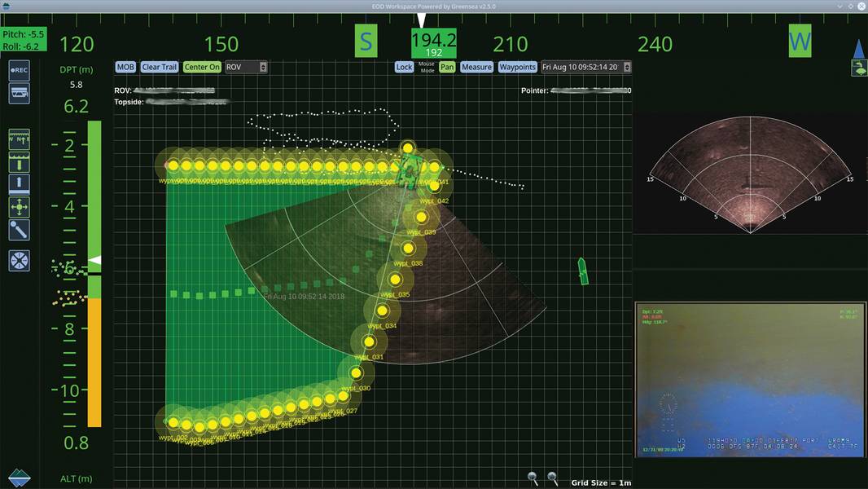Toggle the Pan mouse mode

click(447, 67)
